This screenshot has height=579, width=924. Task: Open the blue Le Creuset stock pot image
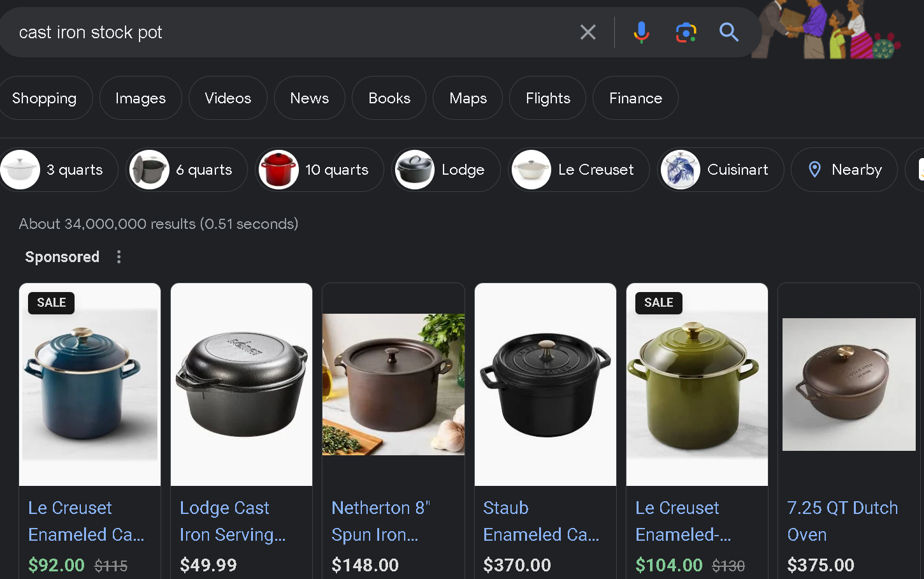[90, 385]
